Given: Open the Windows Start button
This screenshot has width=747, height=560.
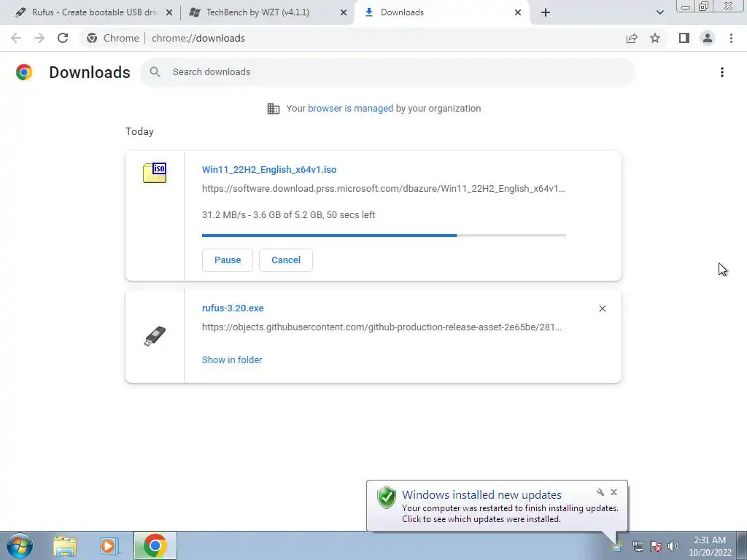Looking at the screenshot, I should point(20,545).
